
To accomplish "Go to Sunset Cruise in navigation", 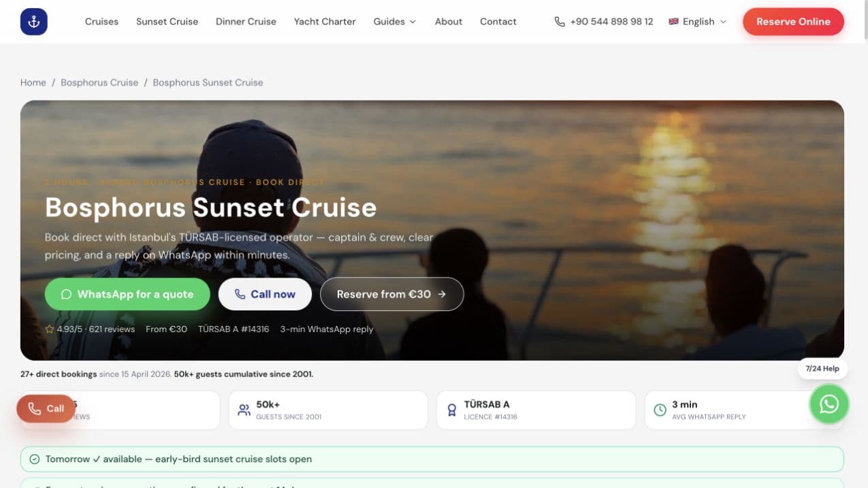I will click(x=167, y=22).
